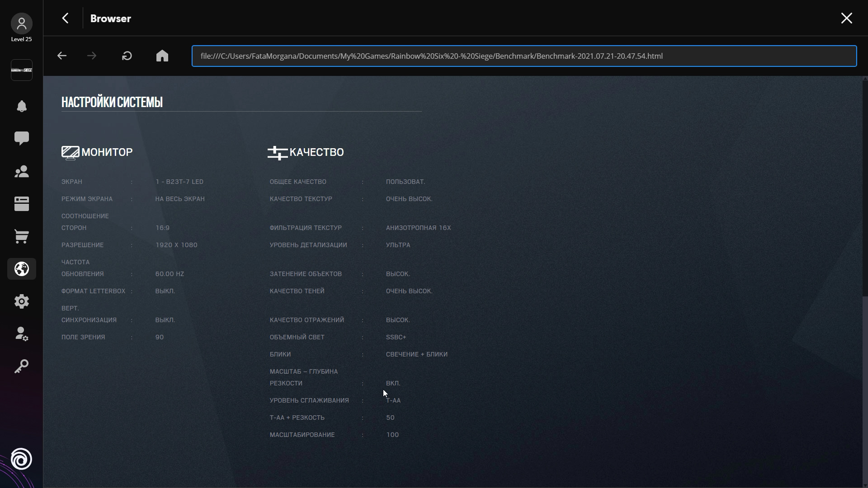Image resolution: width=868 pixels, height=488 pixels.
Task: Select the sharpness value 50
Action: [390, 418]
